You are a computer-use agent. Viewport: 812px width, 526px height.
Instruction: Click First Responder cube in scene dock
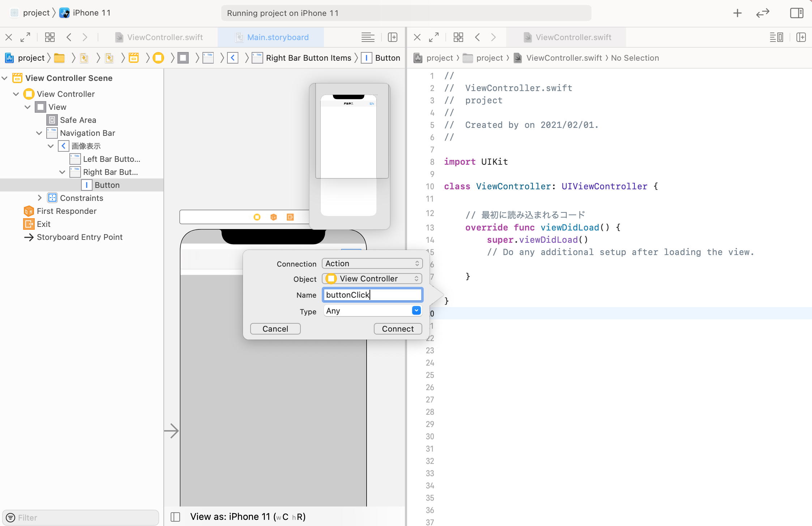click(274, 217)
